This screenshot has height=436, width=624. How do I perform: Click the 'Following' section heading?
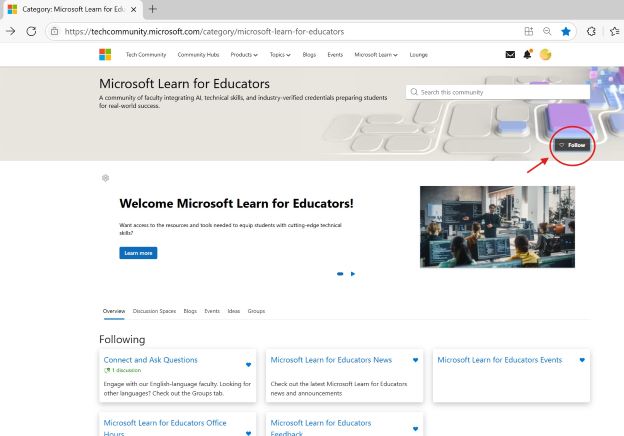(x=122, y=339)
